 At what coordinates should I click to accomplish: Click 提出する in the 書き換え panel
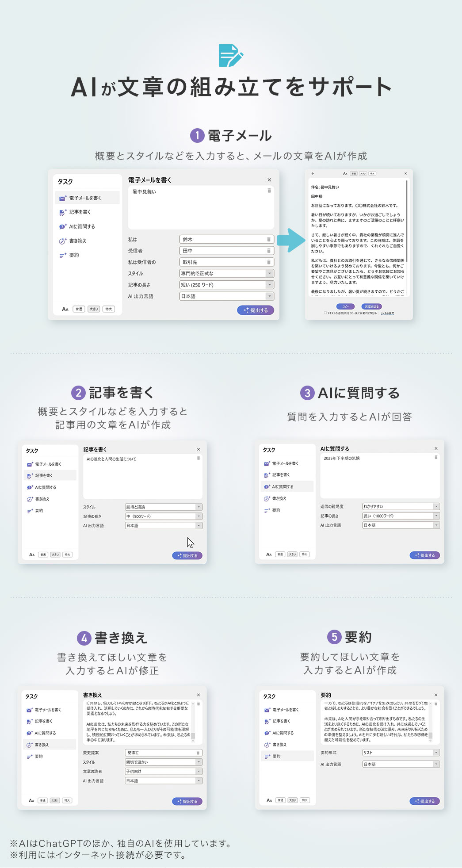point(187,801)
